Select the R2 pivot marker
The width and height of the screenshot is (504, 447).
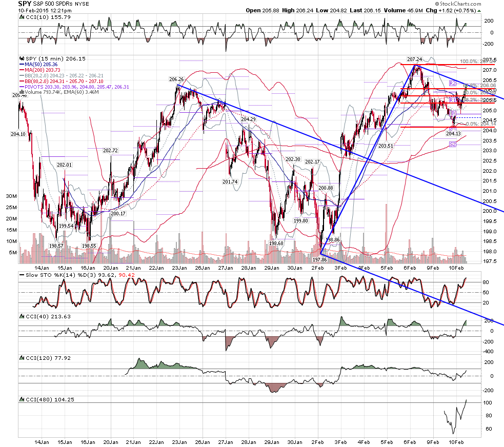point(453,84)
